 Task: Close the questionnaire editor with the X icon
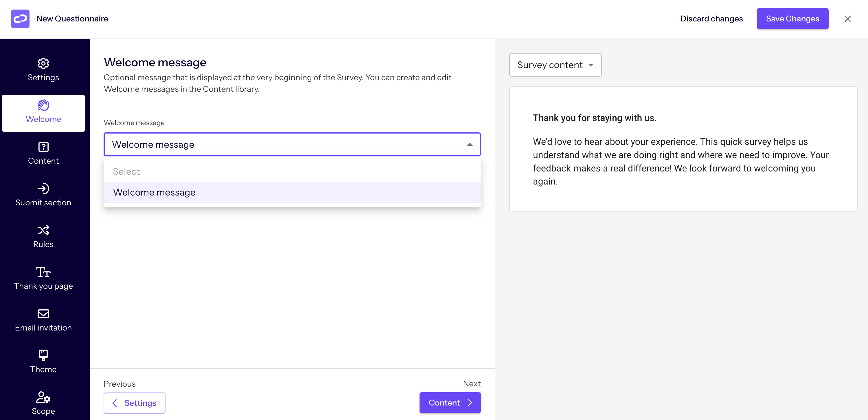[847, 19]
